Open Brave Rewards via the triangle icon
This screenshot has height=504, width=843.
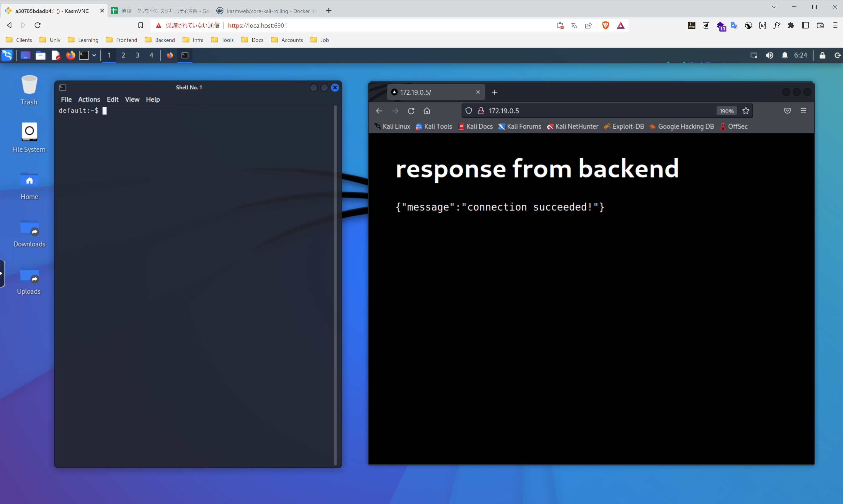pyautogui.click(x=621, y=25)
